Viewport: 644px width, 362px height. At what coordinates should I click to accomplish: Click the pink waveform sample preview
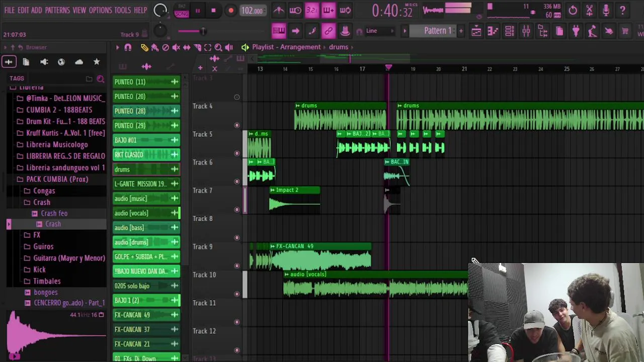tap(56, 334)
